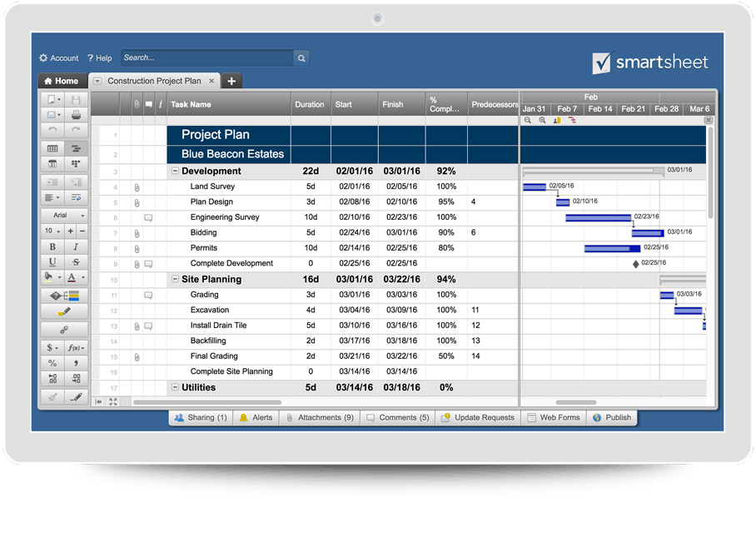Toggle wrap text icon
The height and width of the screenshot is (533, 756).
[76, 197]
